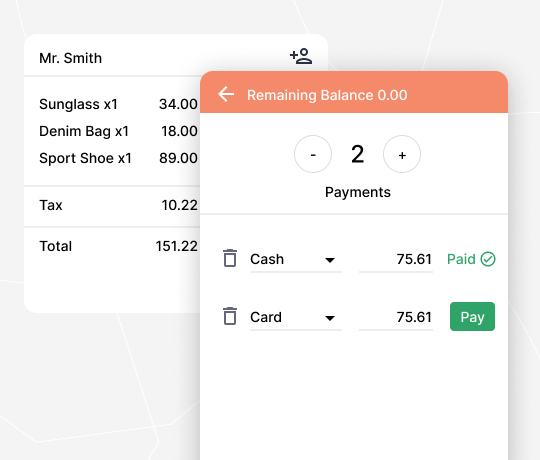Screen dimensions: 540x460
Task: Edit the Cash amount field 75.61
Action: click(x=396, y=260)
